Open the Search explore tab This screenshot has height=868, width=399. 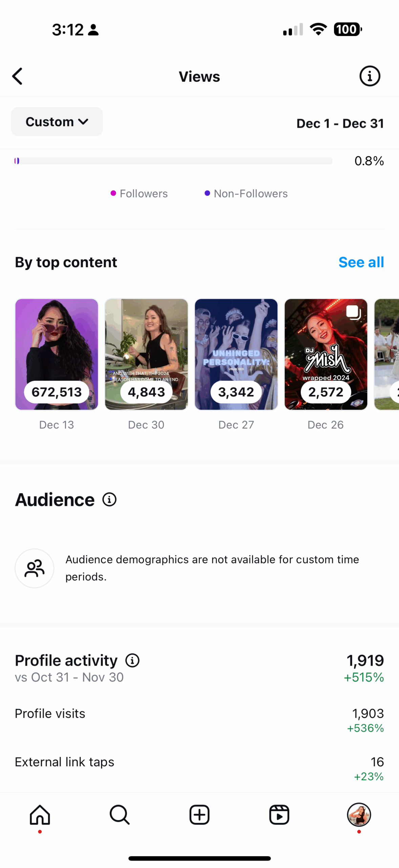[x=120, y=814]
